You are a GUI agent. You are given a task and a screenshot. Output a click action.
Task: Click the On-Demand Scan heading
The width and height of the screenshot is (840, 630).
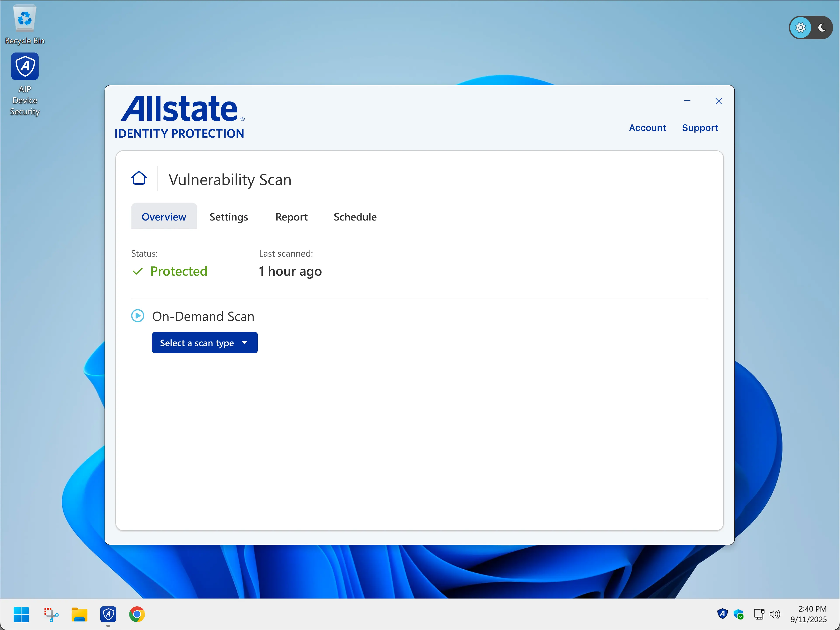(x=203, y=316)
